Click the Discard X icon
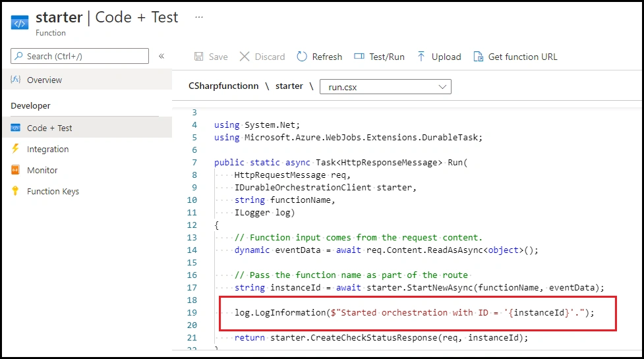Image resolution: width=644 pixels, height=359 pixels. [245, 56]
